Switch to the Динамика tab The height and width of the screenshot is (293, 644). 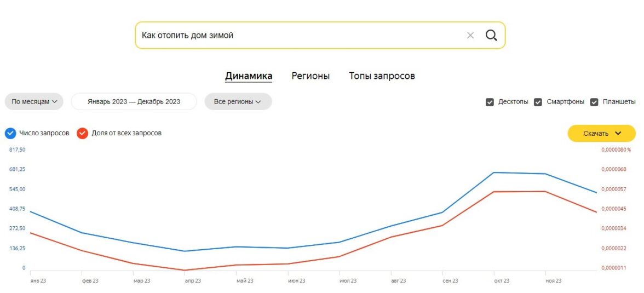(x=249, y=76)
